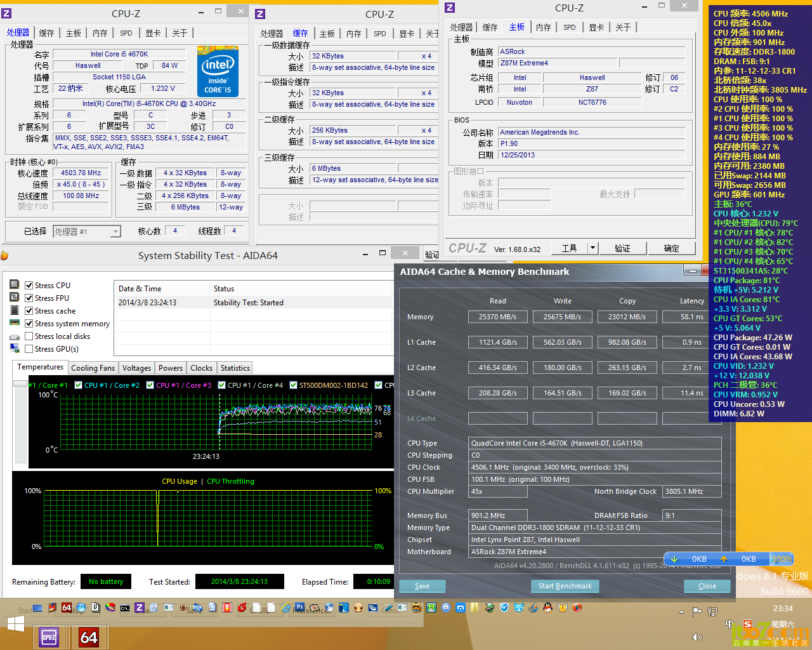The image size is (812, 650).
Task: Click the green M taskbar icon
Action: coord(431,607)
